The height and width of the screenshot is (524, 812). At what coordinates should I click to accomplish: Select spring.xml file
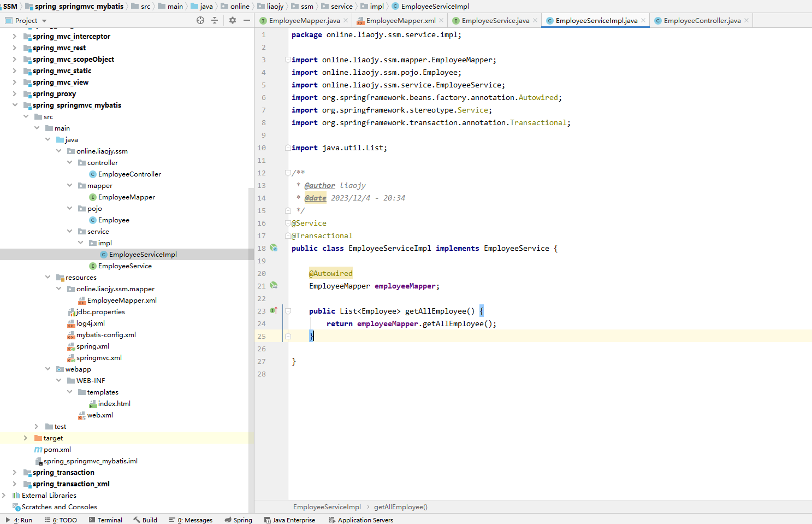tap(92, 346)
